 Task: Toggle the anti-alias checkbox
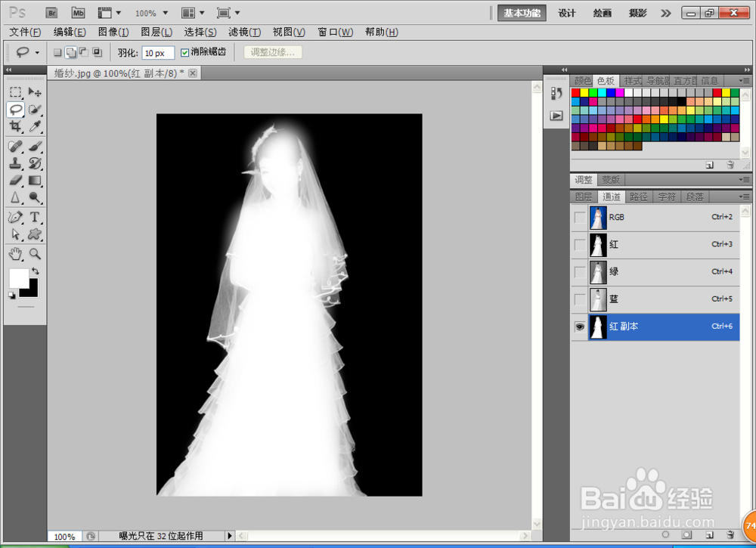(184, 53)
